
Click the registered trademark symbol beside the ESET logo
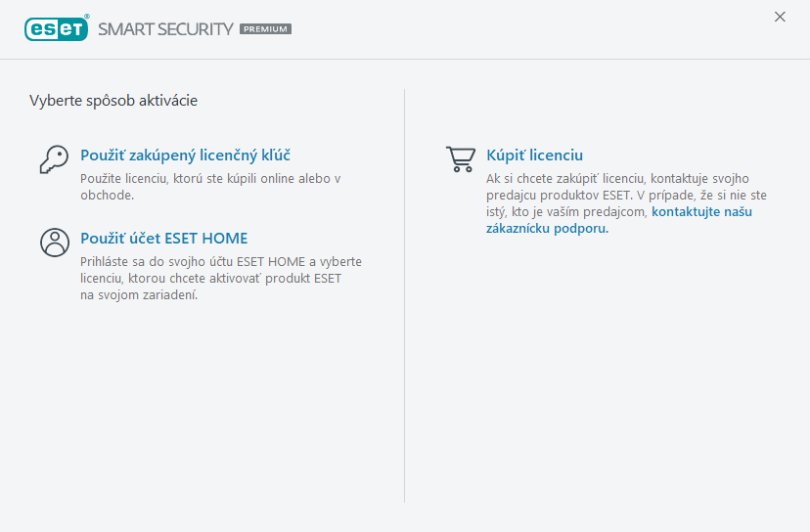point(87,18)
